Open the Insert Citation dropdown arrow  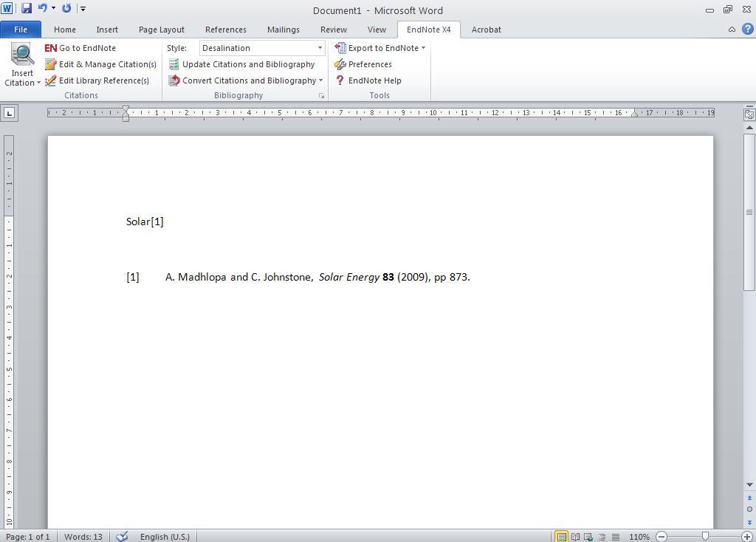[x=38, y=83]
